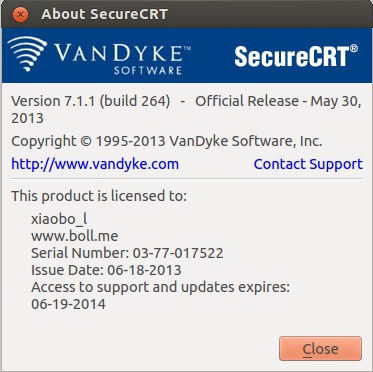Click 'Access to support and updates expires' text
This screenshot has width=373, height=372.
pyautogui.click(x=160, y=287)
